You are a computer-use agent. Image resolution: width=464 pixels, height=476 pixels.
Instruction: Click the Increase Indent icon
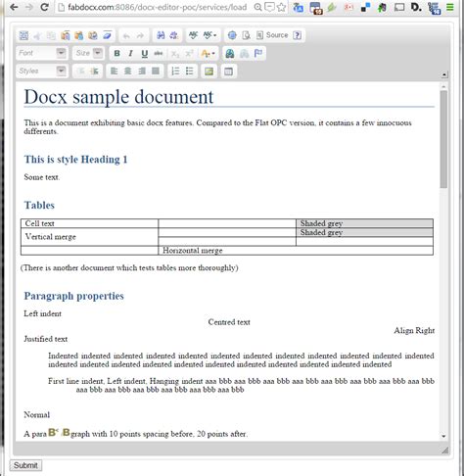click(94, 71)
